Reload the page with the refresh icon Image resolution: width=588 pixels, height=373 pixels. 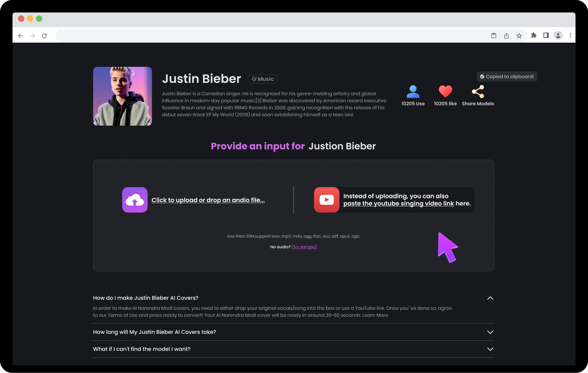[44, 36]
